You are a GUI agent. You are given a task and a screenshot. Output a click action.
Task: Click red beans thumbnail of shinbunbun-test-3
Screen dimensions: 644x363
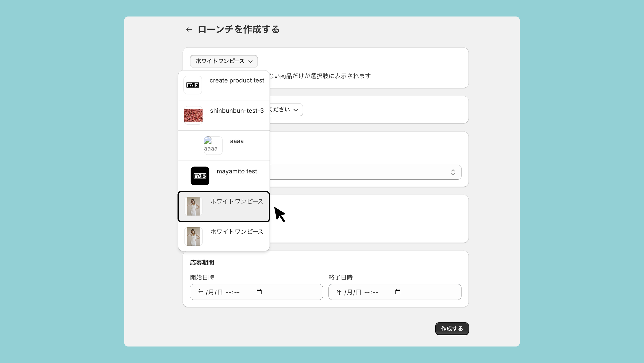(193, 115)
